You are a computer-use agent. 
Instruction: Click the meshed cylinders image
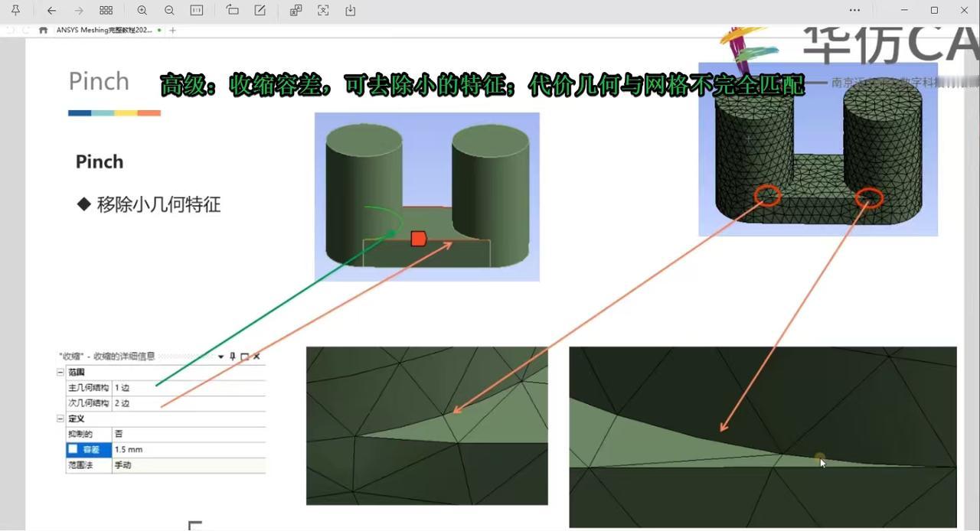[x=818, y=149]
